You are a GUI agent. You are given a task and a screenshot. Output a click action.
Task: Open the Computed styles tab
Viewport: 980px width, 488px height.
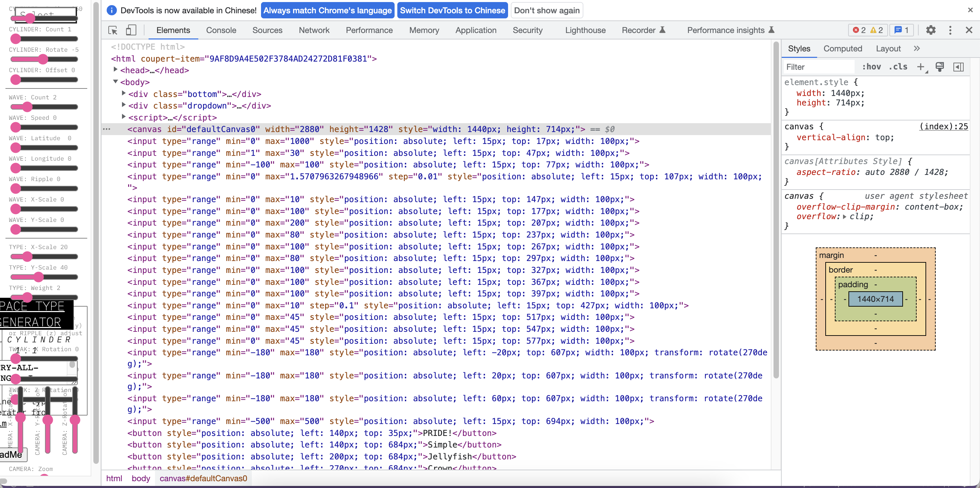(x=842, y=49)
